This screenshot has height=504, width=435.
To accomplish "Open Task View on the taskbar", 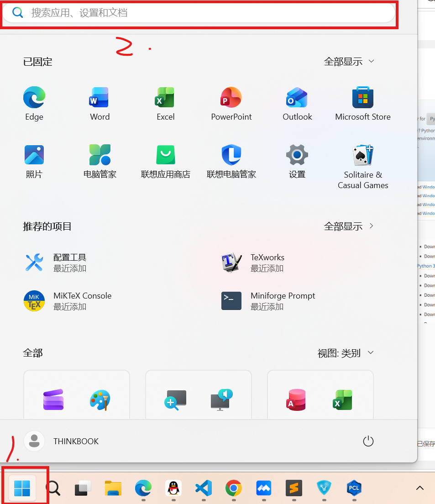I will (83, 488).
